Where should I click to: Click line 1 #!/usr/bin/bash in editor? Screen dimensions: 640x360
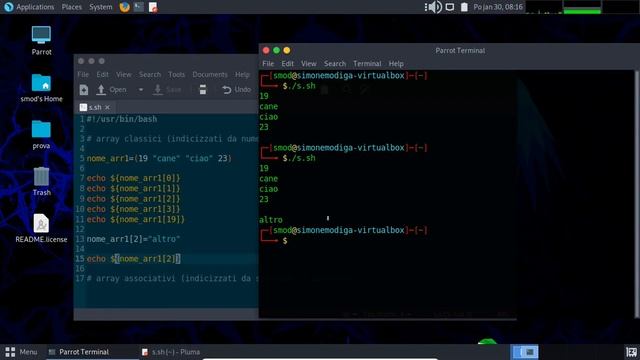click(122, 119)
